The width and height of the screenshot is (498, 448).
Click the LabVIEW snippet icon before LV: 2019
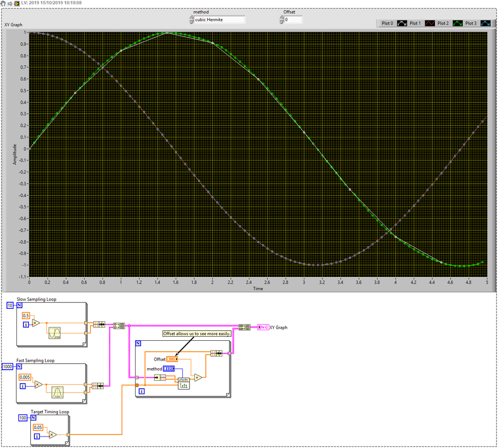pyautogui.click(x=17, y=3)
